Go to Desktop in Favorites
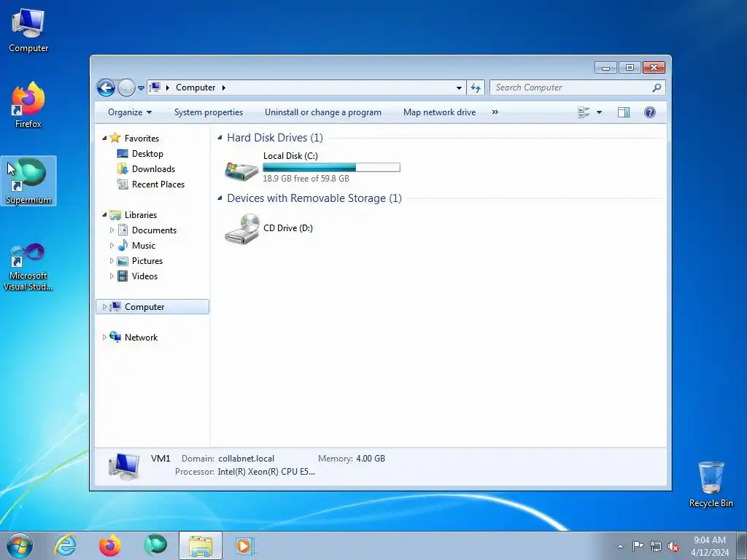747x560 pixels. coord(147,154)
